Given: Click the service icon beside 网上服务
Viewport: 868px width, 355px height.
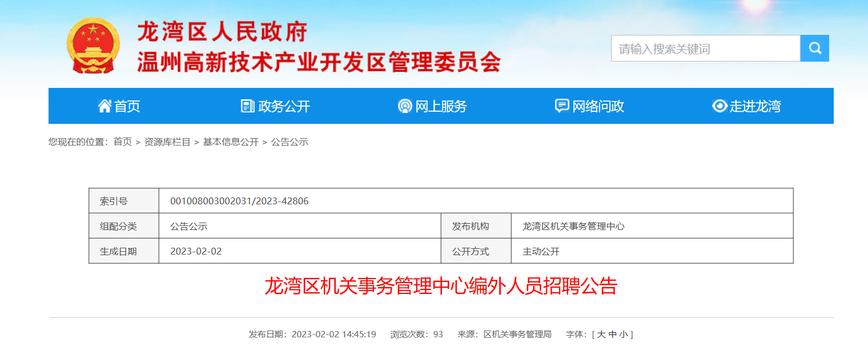Looking at the screenshot, I should 405,106.
